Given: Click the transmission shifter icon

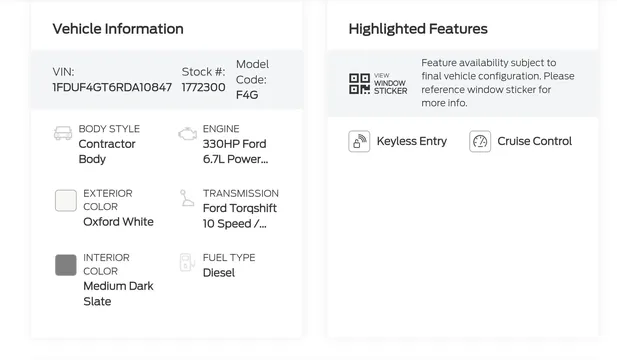Looking at the screenshot, I should click(187, 198).
